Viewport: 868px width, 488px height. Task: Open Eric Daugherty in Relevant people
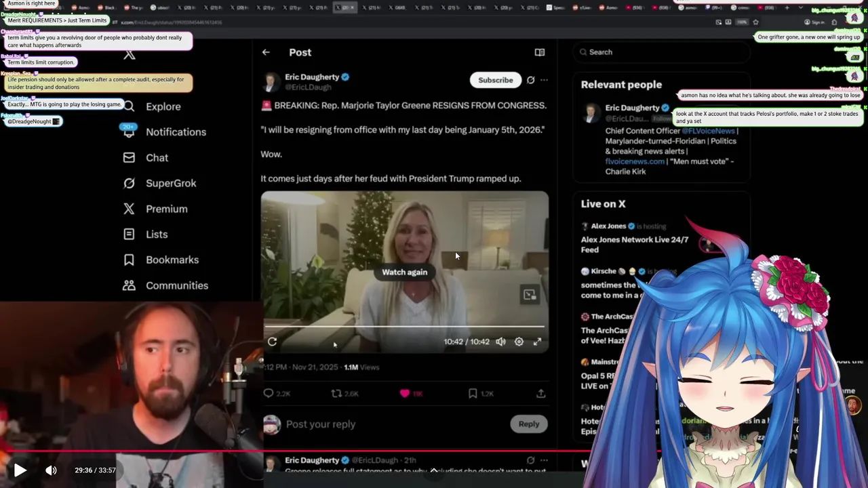(x=632, y=108)
